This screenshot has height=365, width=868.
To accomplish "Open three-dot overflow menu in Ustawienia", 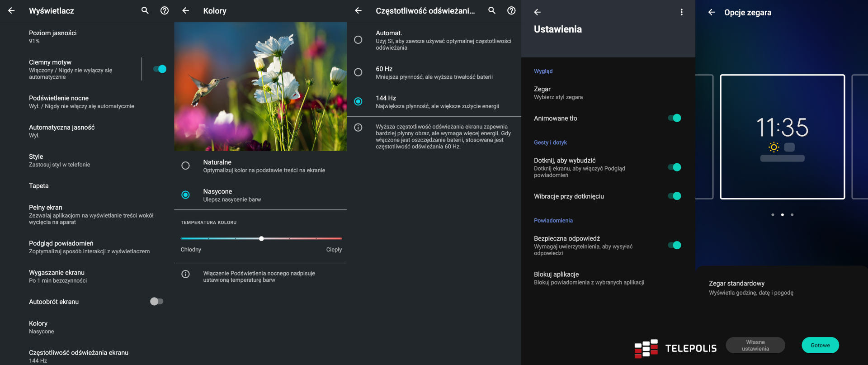I will click(681, 12).
